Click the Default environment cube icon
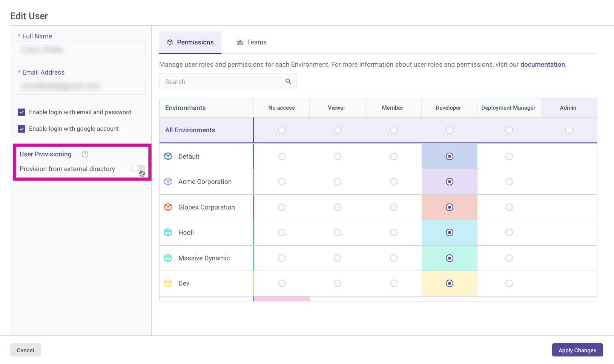Screen dimensions: 614x364 click(x=168, y=156)
